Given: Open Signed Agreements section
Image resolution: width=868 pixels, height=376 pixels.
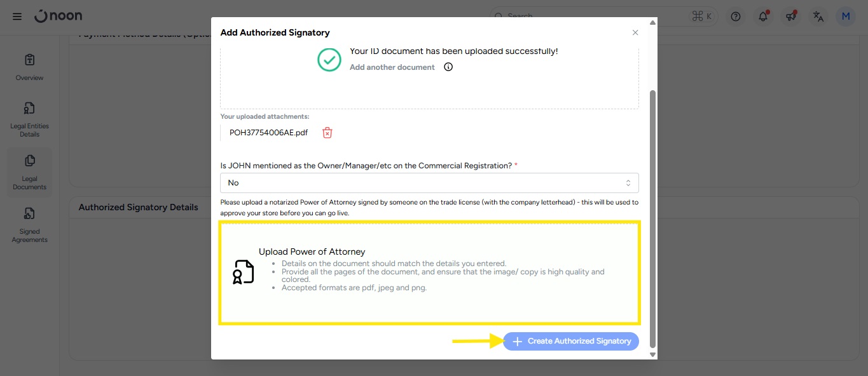Looking at the screenshot, I should [29, 225].
